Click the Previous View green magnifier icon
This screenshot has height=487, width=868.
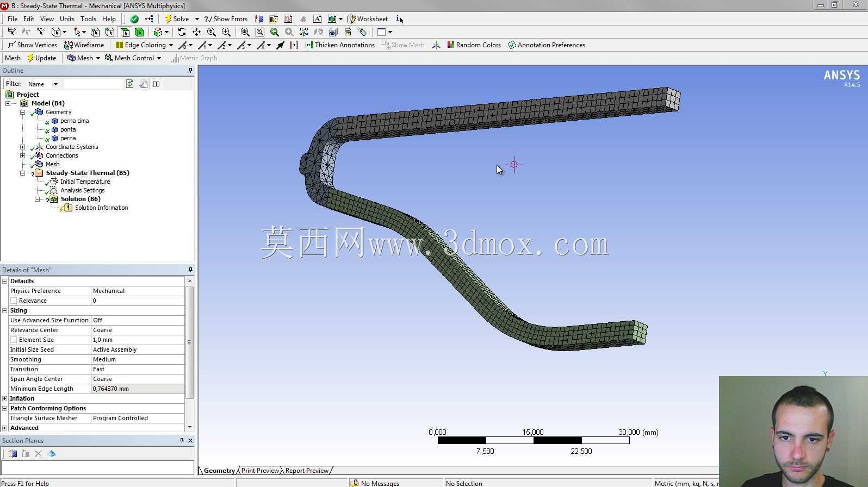click(275, 32)
